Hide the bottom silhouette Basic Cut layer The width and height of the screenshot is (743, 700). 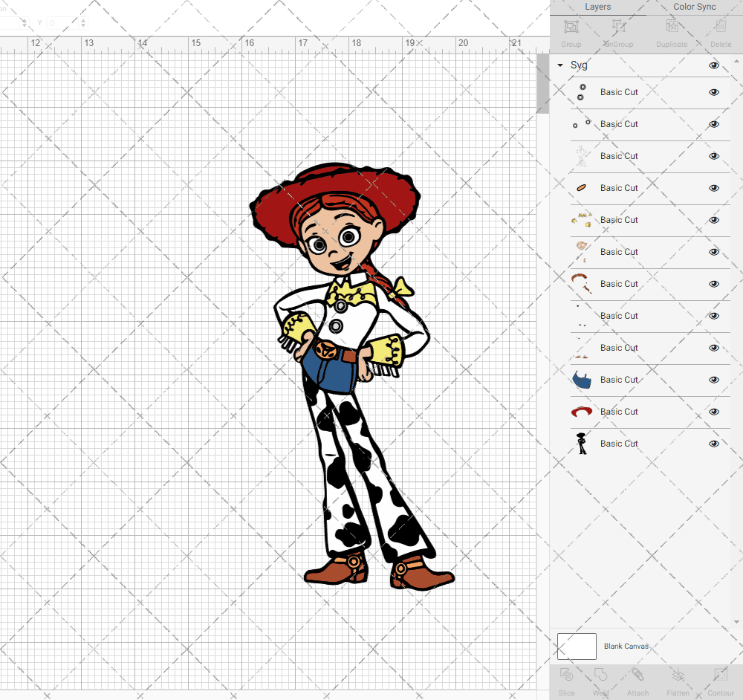pos(714,444)
